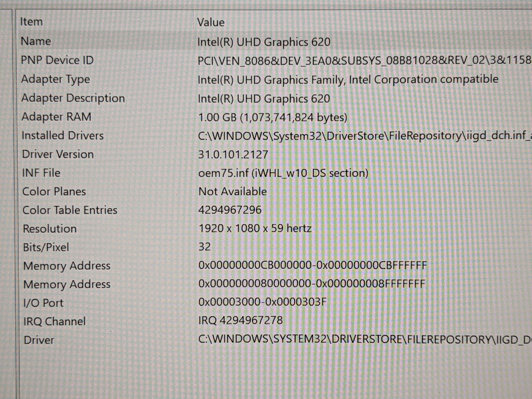Select the Driver Version label
This screenshot has width=532, height=399.
[58, 154]
